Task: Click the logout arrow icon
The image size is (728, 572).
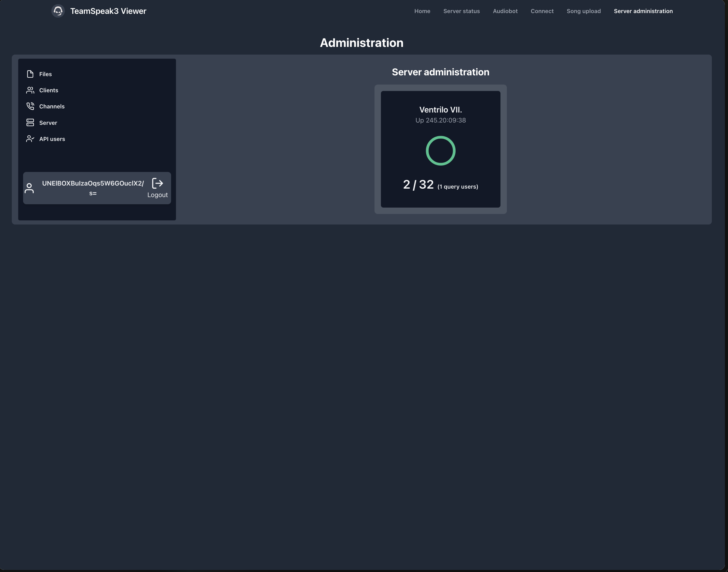Action: [x=158, y=183]
